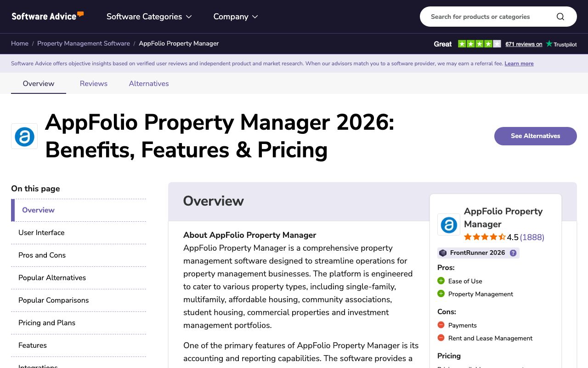Expand the Company menu
Image resolution: width=588 pixels, height=368 pixels.
click(x=236, y=17)
